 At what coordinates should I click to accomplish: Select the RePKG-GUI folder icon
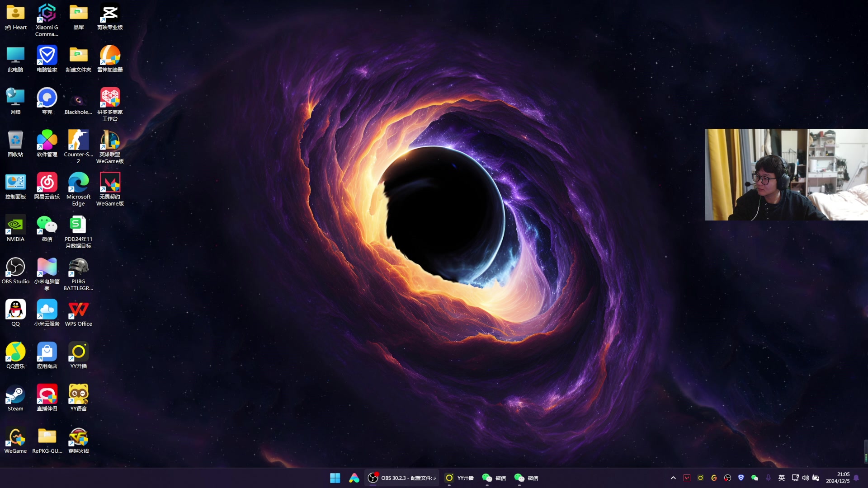(47, 440)
